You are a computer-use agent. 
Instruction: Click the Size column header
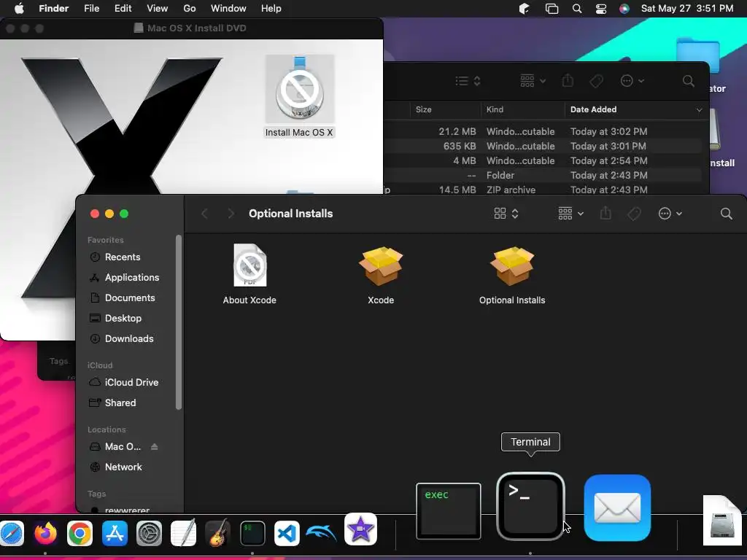445,109
